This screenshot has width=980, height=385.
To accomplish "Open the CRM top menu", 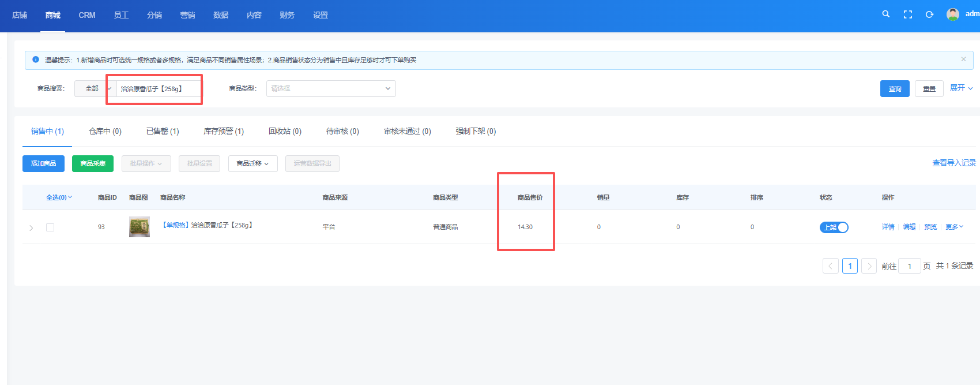I will 87,15.
